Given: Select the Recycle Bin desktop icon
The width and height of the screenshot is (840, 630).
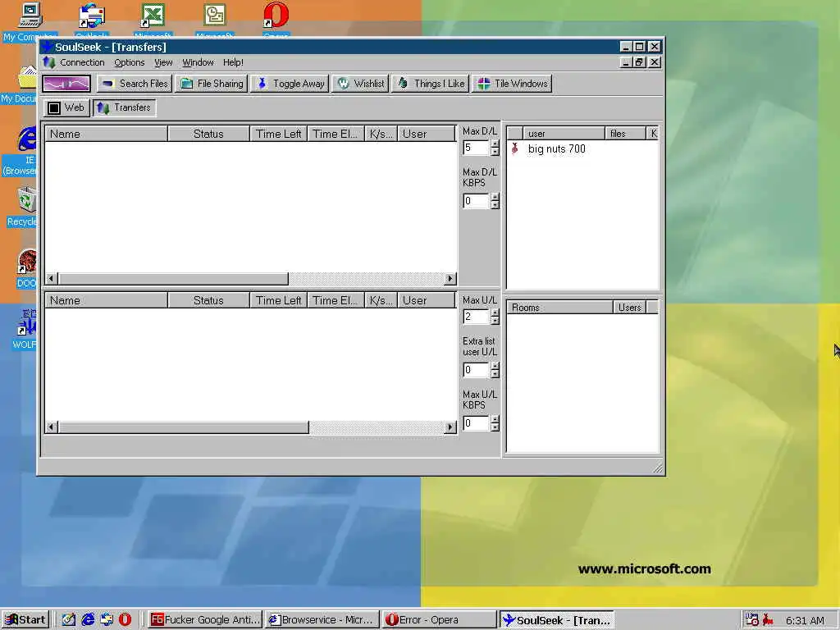Looking at the screenshot, I should pyautogui.click(x=23, y=206).
